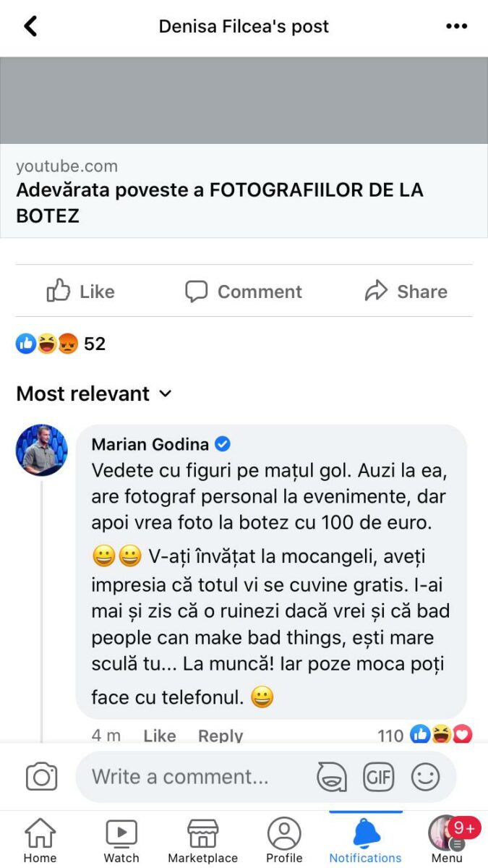This screenshot has width=488, height=868.
Task: Open the sticker picker icon
Action: click(x=332, y=777)
